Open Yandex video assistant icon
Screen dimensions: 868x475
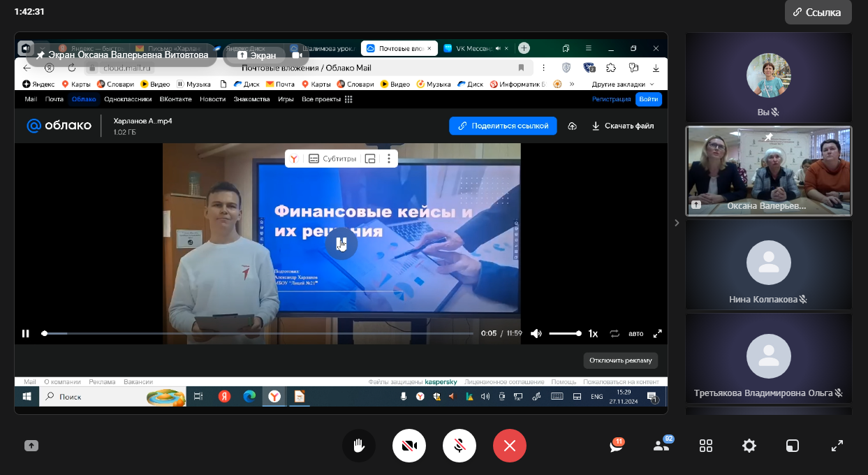[x=295, y=159]
